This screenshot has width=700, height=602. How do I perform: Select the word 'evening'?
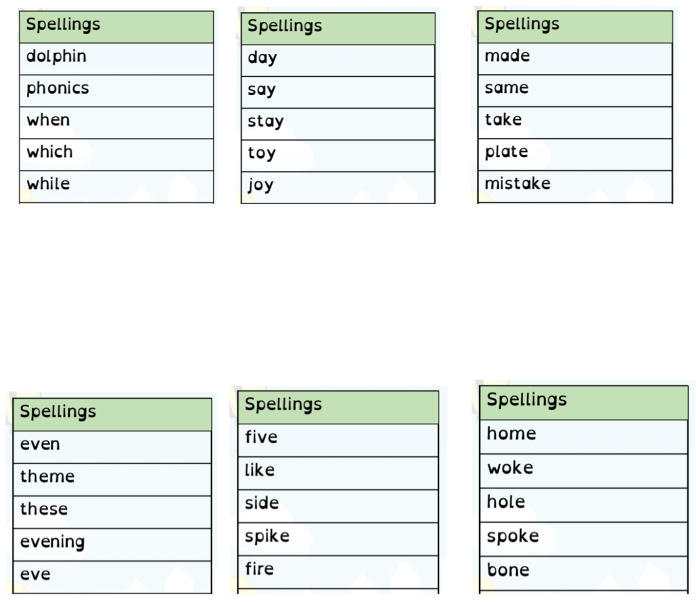coord(52,542)
